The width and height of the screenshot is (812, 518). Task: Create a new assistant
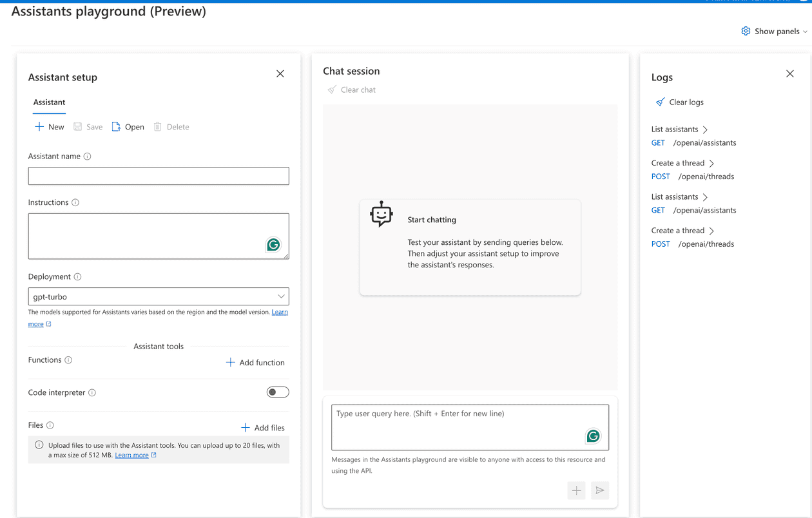tap(49, 126)
